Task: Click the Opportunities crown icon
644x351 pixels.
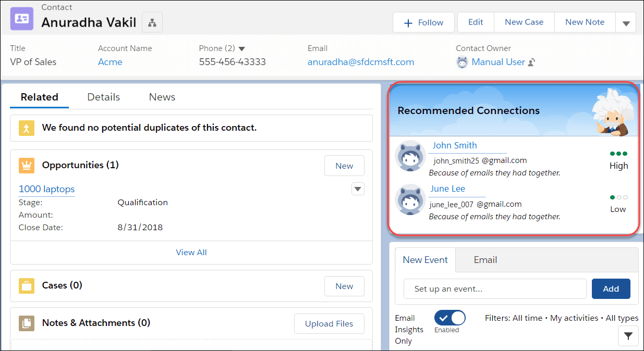Action: [x=27, y=166]
